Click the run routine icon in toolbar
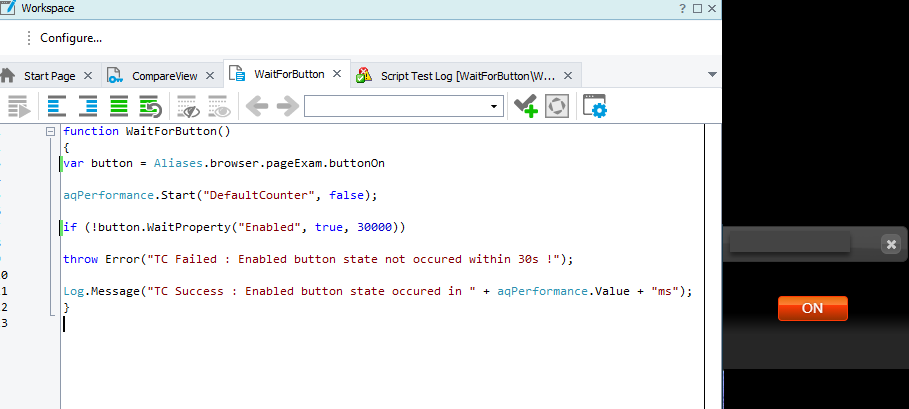This screenshot has height=409, width=909. [x=17, y=106]
